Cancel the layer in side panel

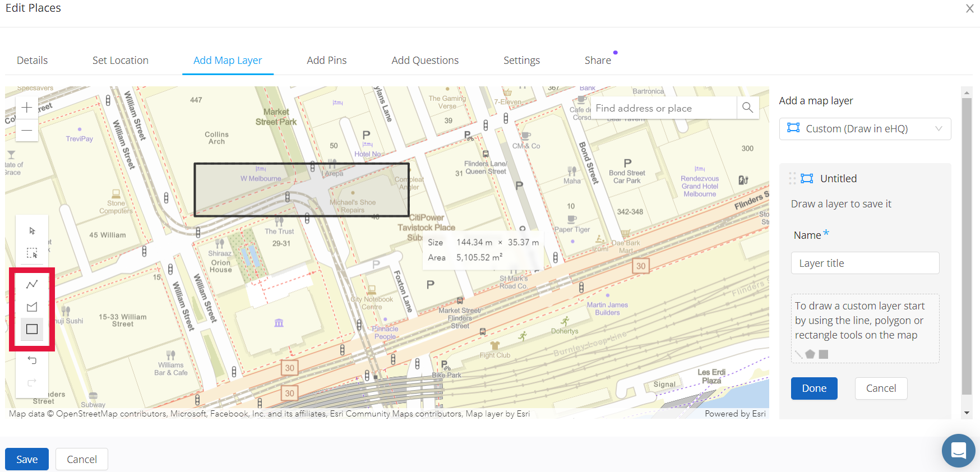pos(881,388)
